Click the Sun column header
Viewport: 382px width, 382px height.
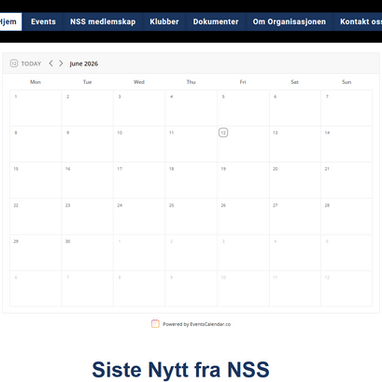tap(347, 82)
